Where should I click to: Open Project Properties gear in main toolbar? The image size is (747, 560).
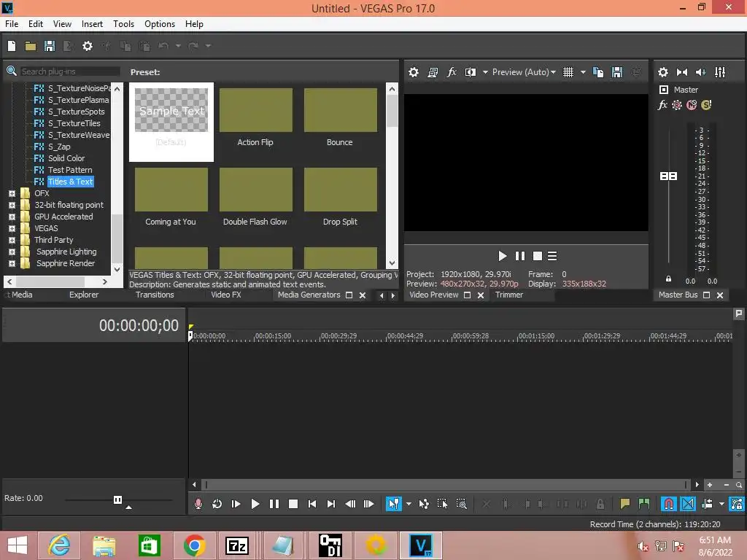88,46
